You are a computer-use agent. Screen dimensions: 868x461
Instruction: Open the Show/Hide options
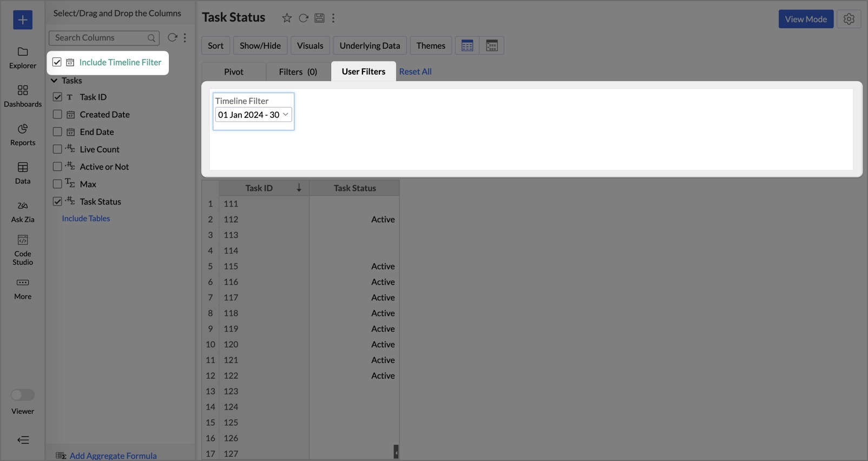[x=260, y=45]
